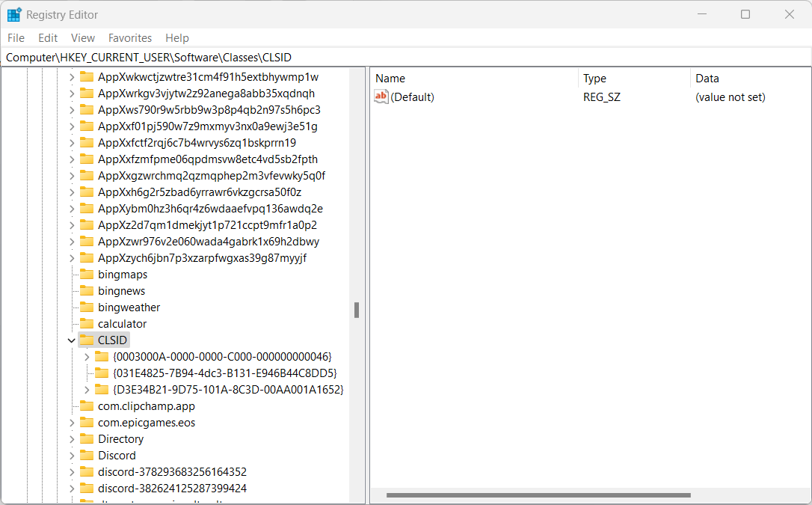Expand the discord-382624125287399424 key

pos(72,489)
